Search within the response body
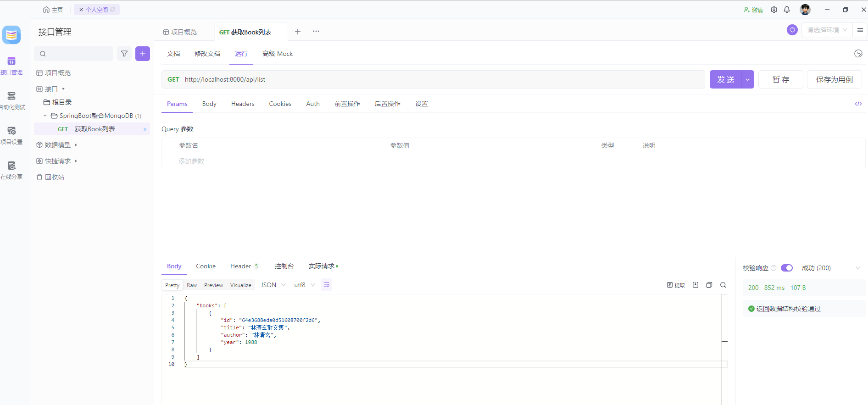The image size is (868, 405). point(723,285)
